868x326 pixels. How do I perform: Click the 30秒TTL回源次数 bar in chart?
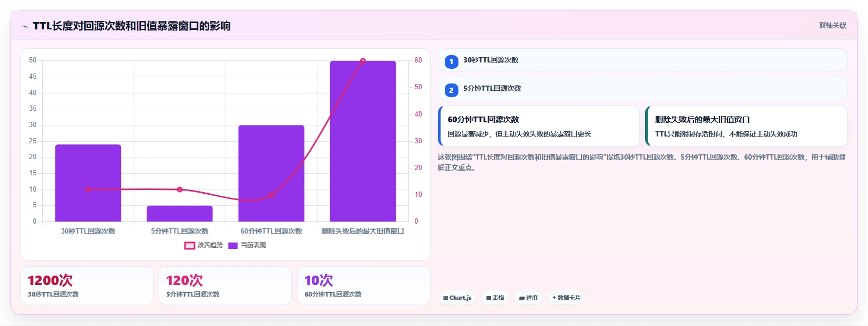click(x=88, y=183)
